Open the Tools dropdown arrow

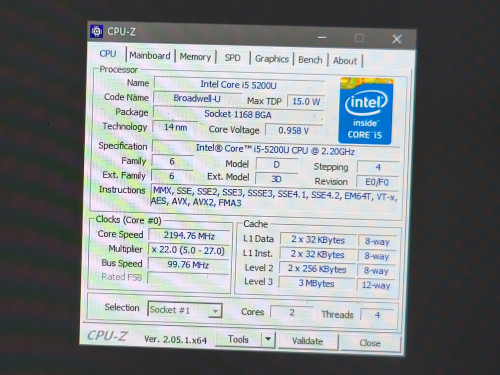pyautogui.click(x=268, y=340)
